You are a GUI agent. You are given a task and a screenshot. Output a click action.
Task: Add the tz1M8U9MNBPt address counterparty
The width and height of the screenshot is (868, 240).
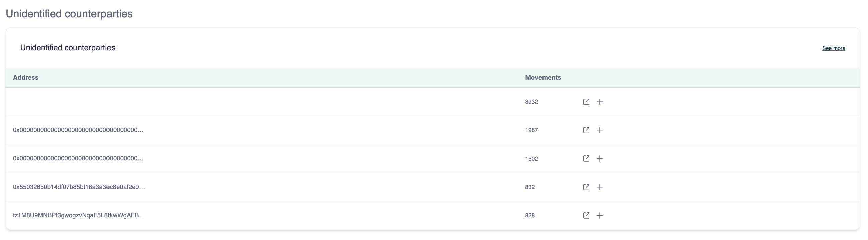pyautogui.click(x=600, y=215)
